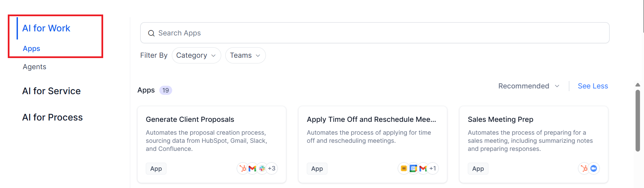Select Apps in the sidebar

click(31, 49)
